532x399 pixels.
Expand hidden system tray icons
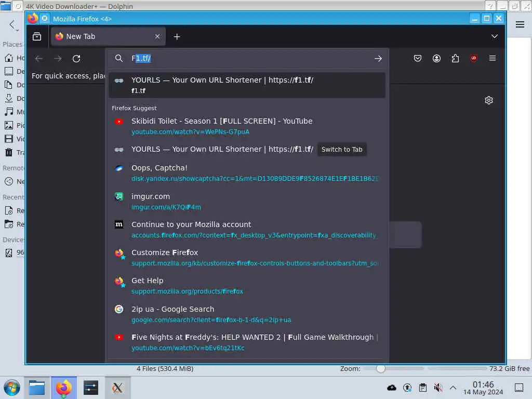click(453, 388)
